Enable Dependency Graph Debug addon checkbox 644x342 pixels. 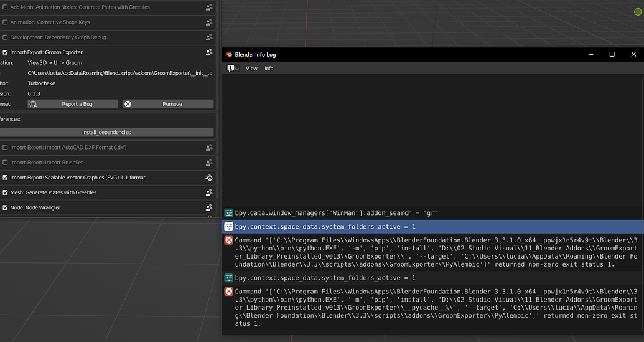[5, 37]
